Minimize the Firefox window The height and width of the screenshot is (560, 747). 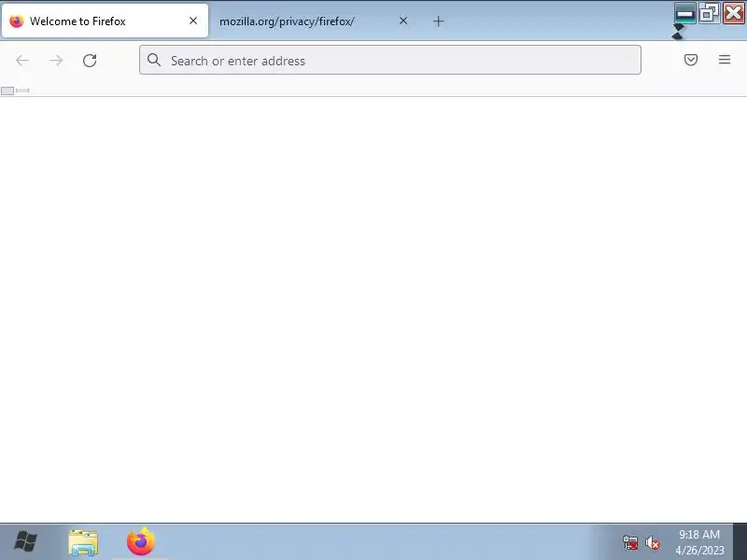tap(685, 13)
